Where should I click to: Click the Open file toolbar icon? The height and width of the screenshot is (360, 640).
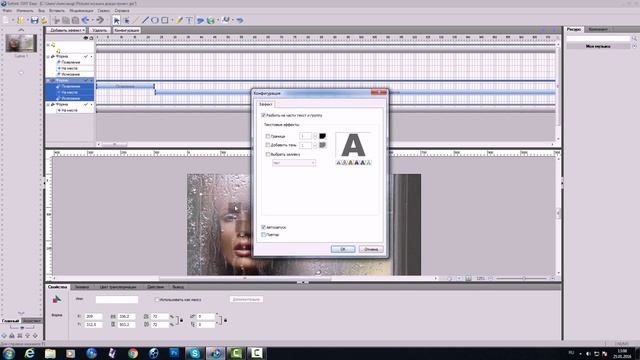tap(20, 20)
